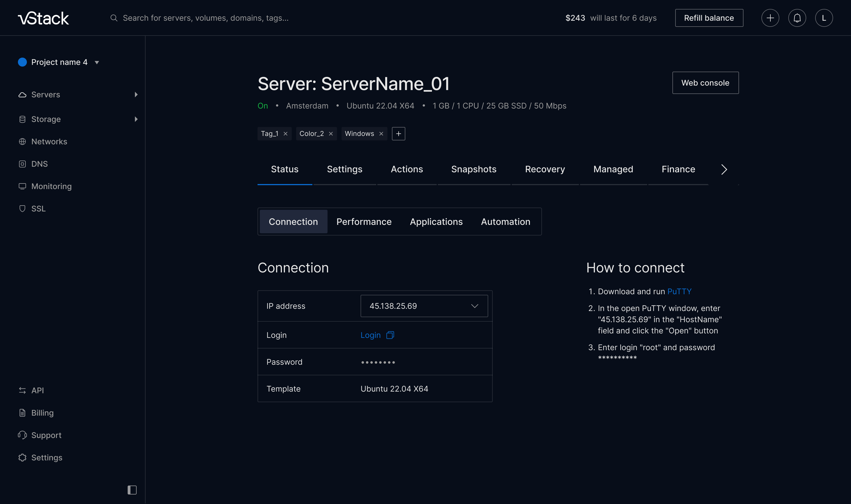This screenshot has width=851, height=504.
Task: Click the Refill balance button
Action: click(x=709, y=18)
